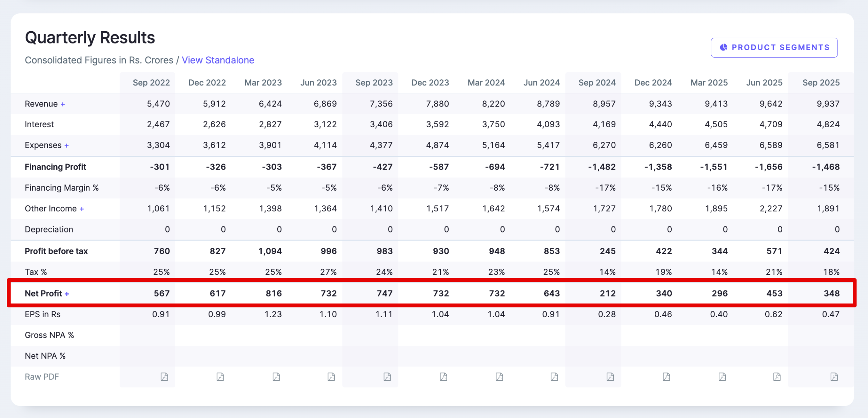Image resolution: width=868 pixels, height=418 pixels.
Task: Switch to View Standalone figures
Action: tap(218, 60)
